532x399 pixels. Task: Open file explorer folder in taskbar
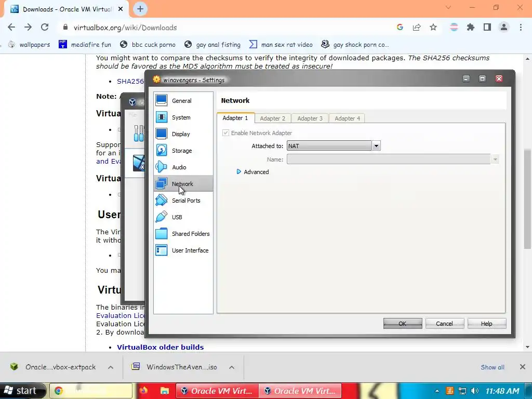click(x=164, y=391)
